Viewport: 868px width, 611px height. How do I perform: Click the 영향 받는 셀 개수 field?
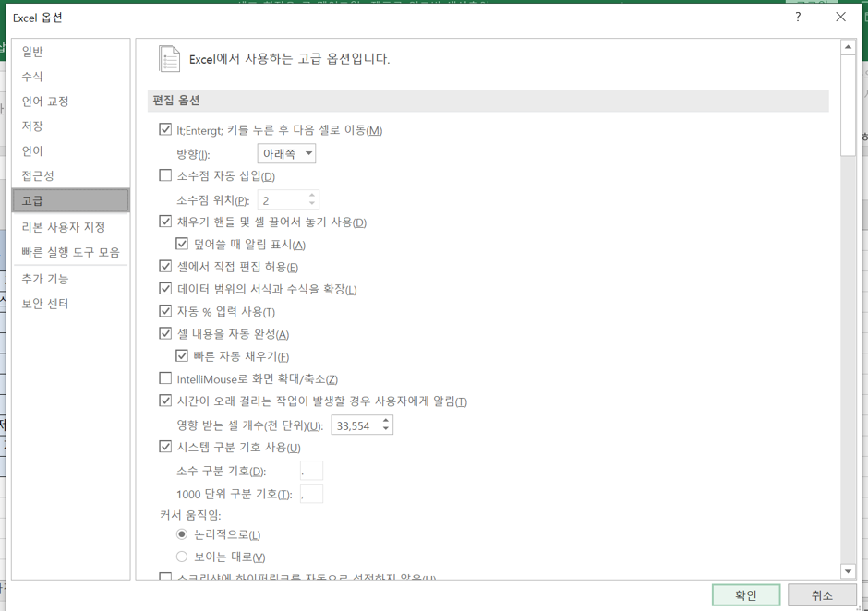click(356, 425)
